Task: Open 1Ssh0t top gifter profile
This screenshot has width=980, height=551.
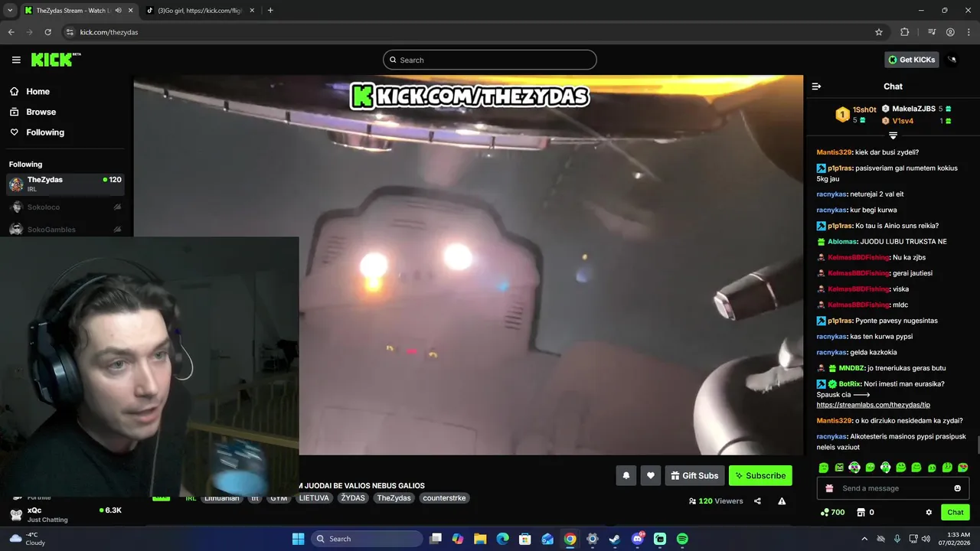Action: pos(854,114)
